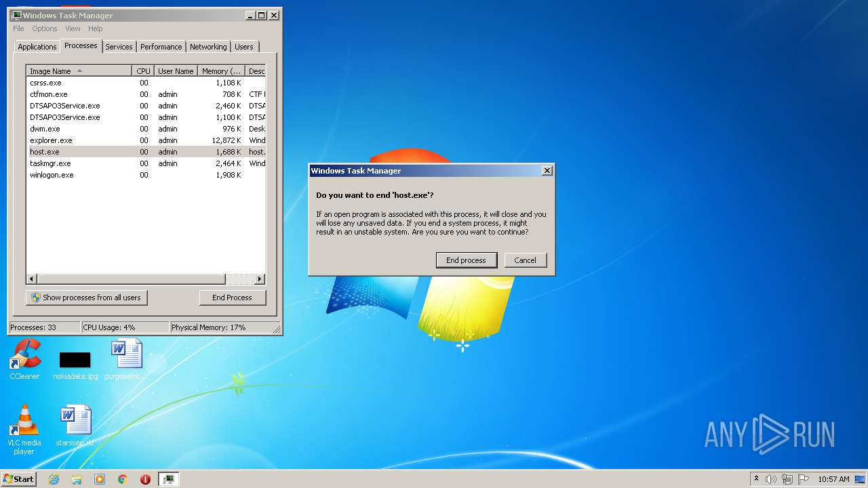Open the volume speaker tray icon
This screenshot has width=868, height=488.
pyautogui.click(x=771, y=479)
